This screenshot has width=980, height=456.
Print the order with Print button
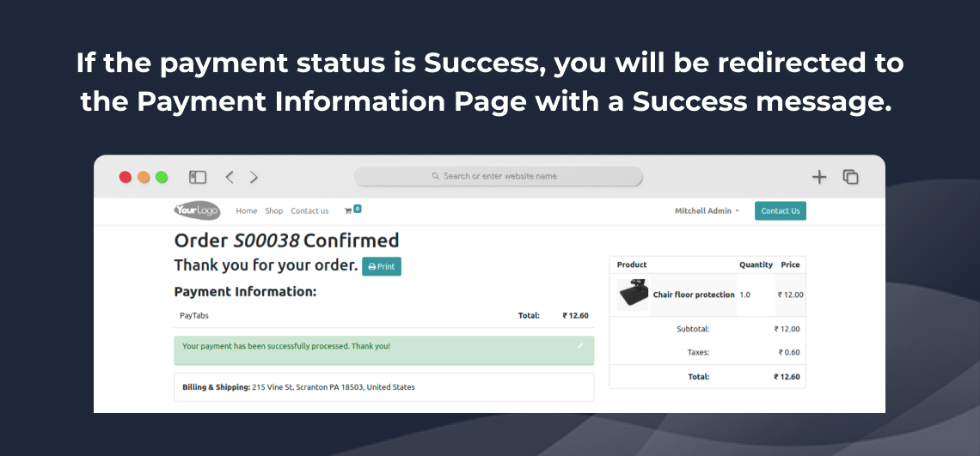click(381, 267)
